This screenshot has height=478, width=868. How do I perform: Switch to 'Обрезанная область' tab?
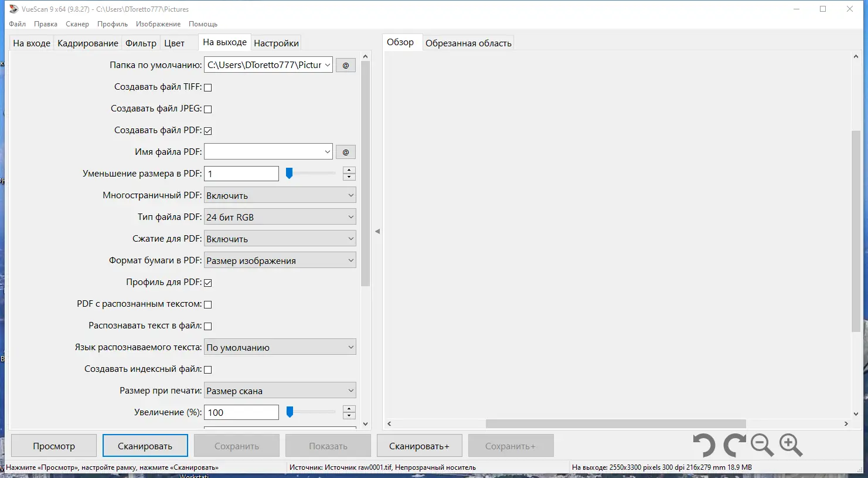(468, 43)
